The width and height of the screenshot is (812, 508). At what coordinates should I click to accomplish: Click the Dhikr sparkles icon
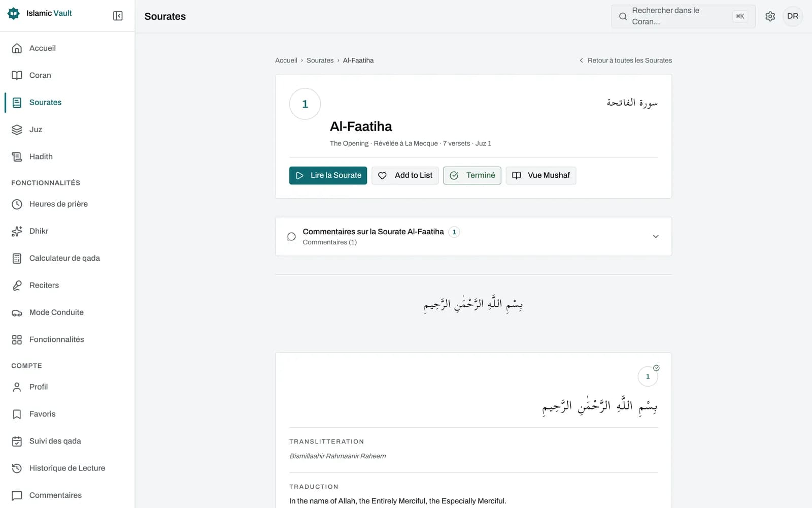pyautogui.click(x=17, y=231)
